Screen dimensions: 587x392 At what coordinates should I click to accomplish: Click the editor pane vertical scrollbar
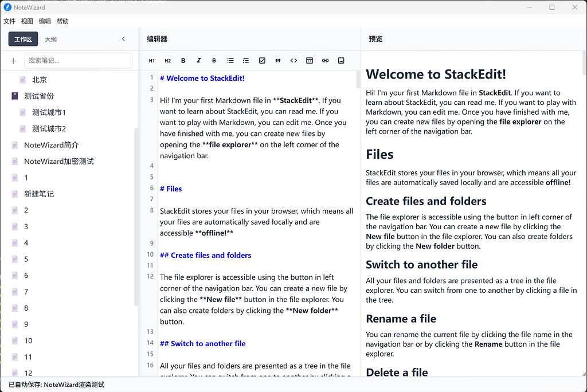(358, 79)
